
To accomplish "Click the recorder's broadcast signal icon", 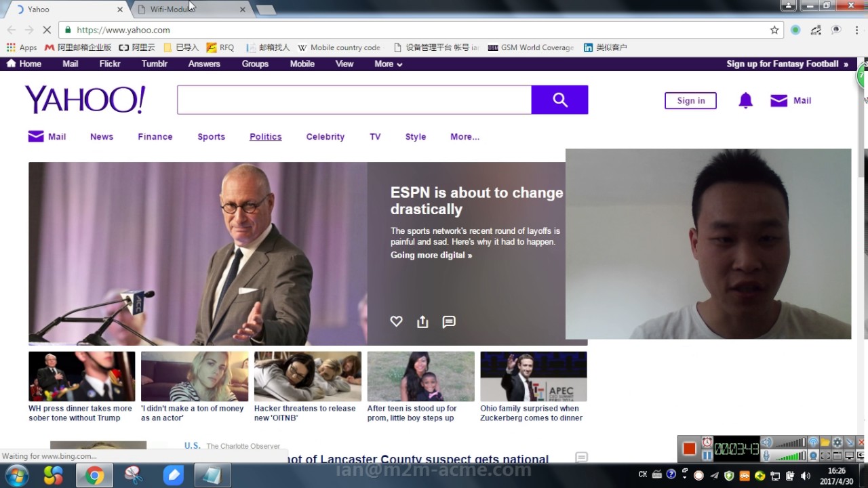I will pyautogui.click(x=814, y=442).
